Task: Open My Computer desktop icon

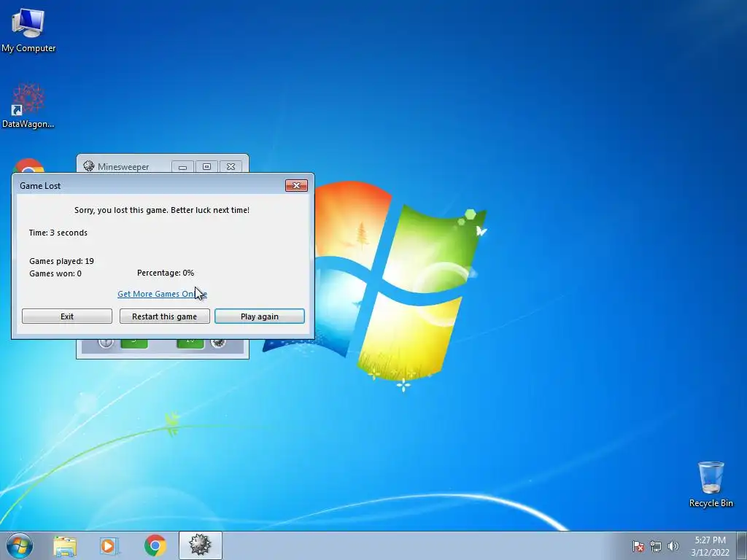Action: point(28,30)
